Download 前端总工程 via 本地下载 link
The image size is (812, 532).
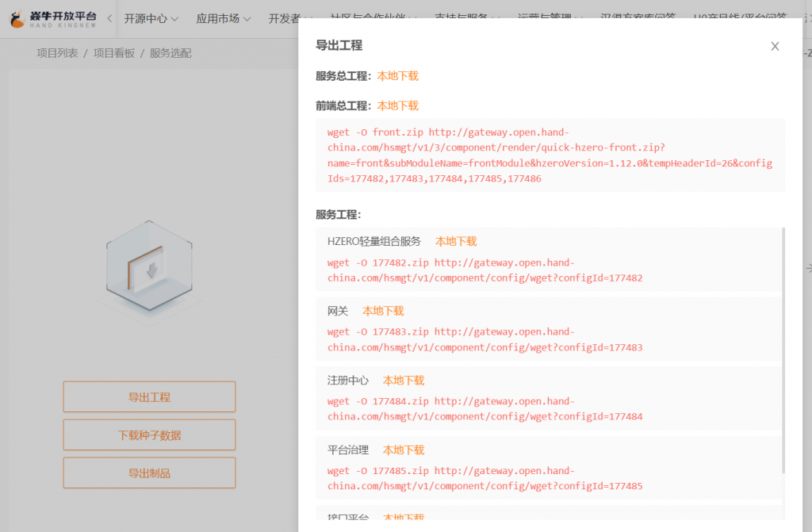tap(397, 105)
